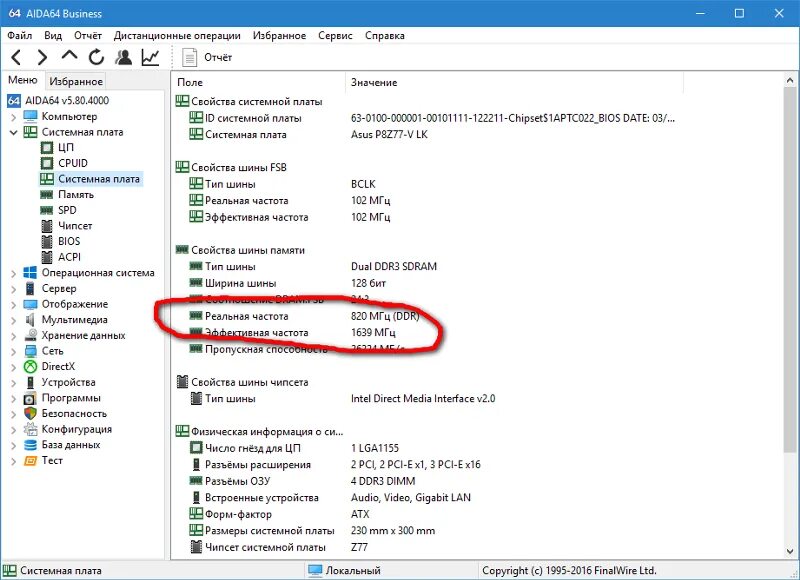The width and height of the screenshot is (800, 580).
Task: Expand the Сервер tree branch
Action: coord(13,289)
